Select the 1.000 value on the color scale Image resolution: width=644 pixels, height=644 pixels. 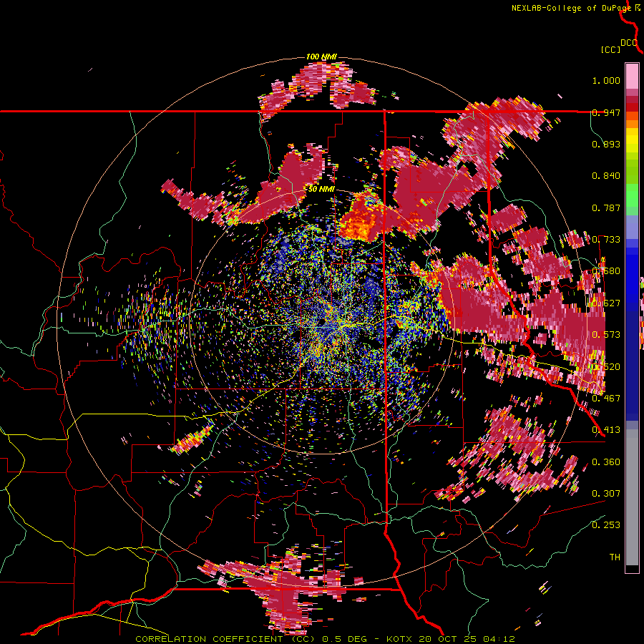(x=606, y=80)
